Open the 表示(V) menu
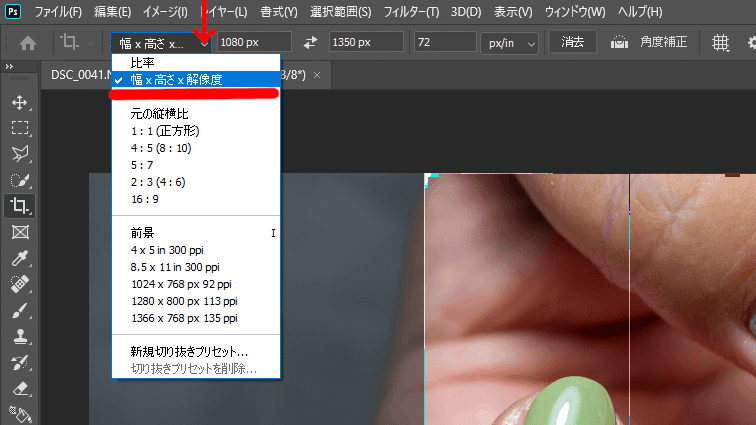The image size is (756, 425). [513, 12]
